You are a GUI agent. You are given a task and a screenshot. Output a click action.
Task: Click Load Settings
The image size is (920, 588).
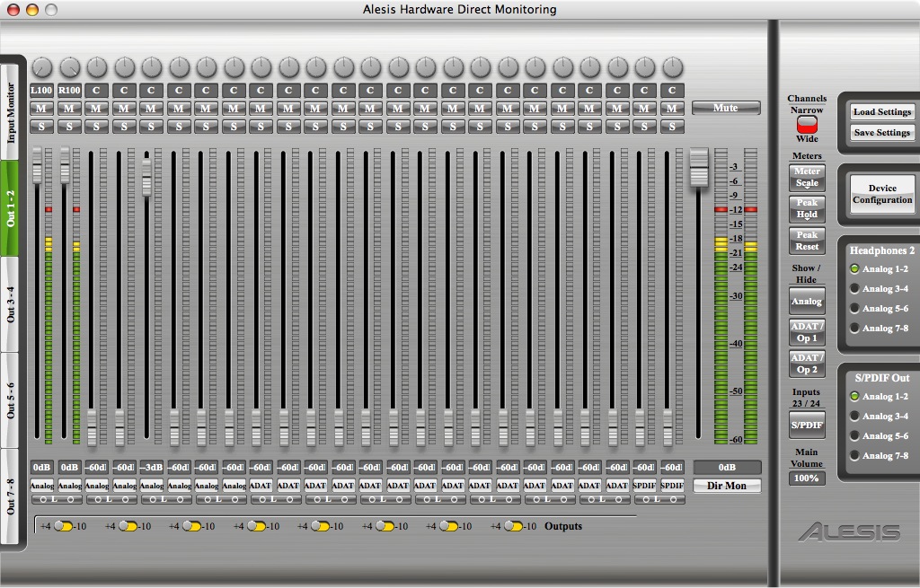(882, 112)
